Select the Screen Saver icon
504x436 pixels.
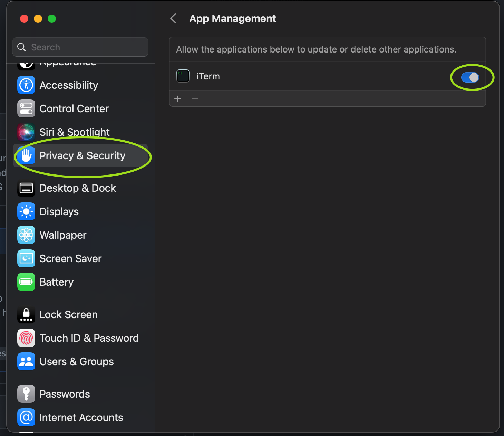coord(26,258)
